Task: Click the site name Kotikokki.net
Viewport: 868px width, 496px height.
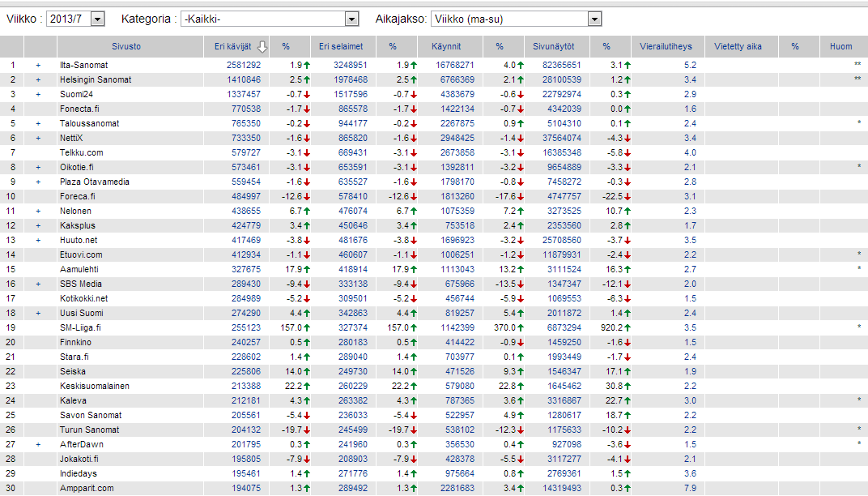Action: click(x=84, y=299)
